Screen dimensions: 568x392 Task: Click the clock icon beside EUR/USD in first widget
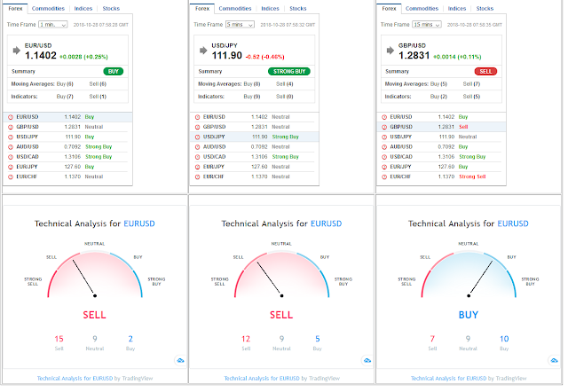point(11,118)
